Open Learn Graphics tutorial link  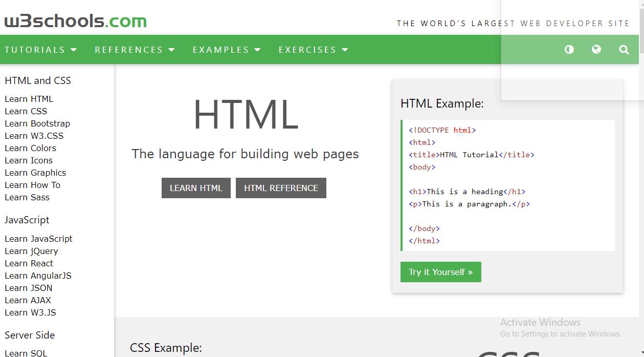pos(35,173)
